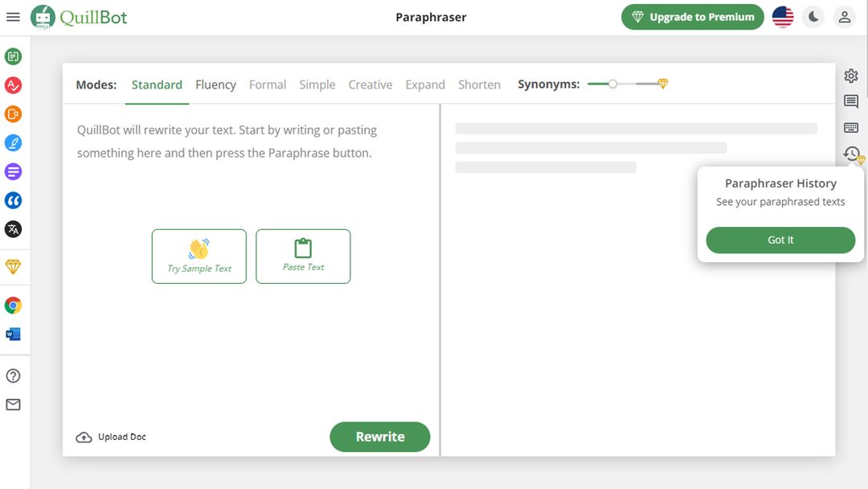The width and height of the screenshot is (868, 489).
Task: Dismiss the tooltip with Got It
Action: [x=780, y=240]
